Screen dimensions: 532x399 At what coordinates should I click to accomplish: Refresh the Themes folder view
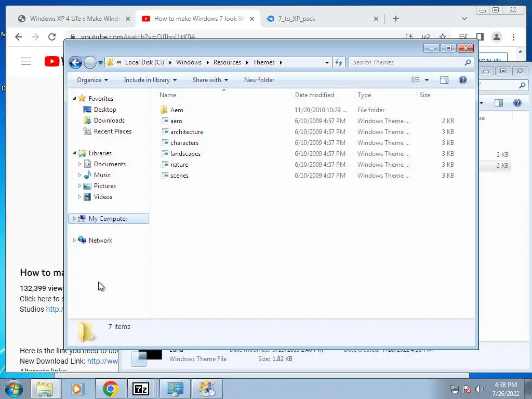tap(339, 62)
